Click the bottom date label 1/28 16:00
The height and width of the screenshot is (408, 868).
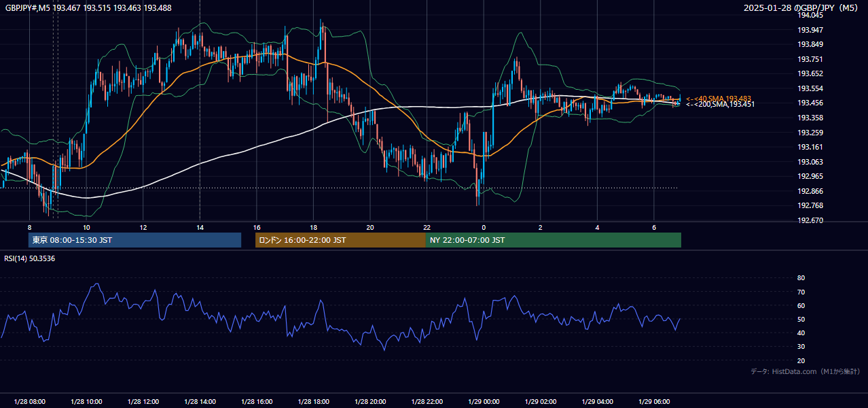[x=256, y=402]
